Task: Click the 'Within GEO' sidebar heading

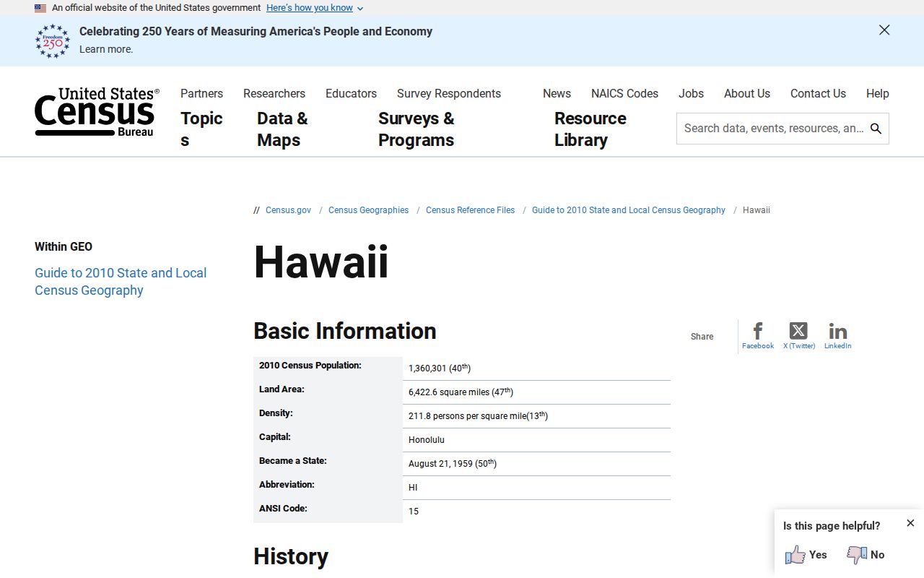Action: (x=64, y=246)
